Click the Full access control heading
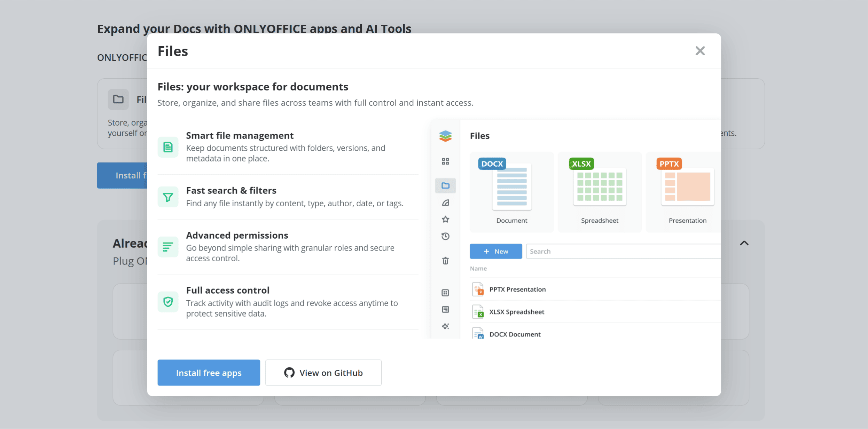The image size is (868, 429). (228, 290)
